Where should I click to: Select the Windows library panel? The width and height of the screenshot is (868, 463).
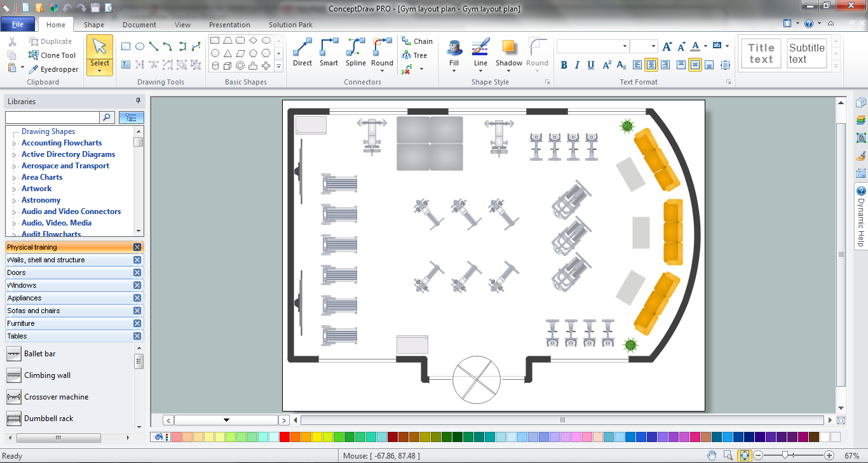pyautogui.click(x=74, y=285)
